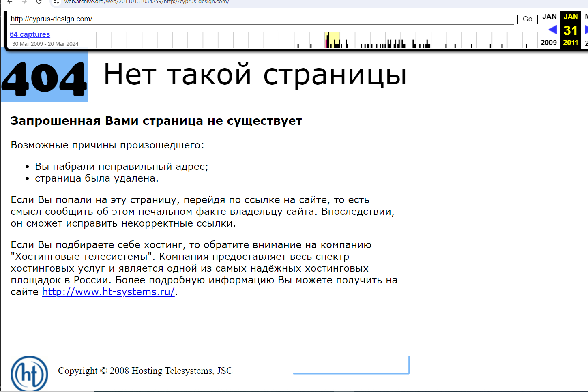Click the 404 logo graphic
The width and height of the screenshot is (588, 392).
44,78
